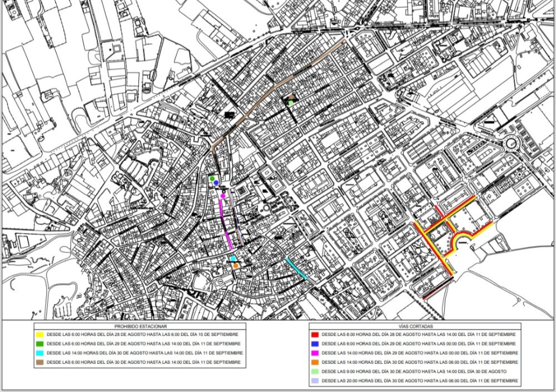The width and height of the screenshot is (556, 392).
Task: Select the green swatch in Prohibido Estacionar legend
Action: coord(41,344)
